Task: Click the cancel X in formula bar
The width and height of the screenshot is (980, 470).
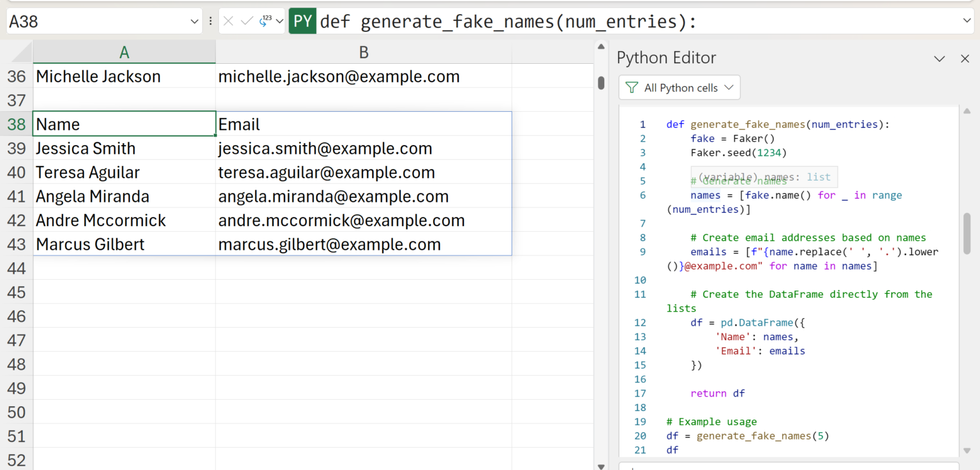Action: (x=228, y=22)
